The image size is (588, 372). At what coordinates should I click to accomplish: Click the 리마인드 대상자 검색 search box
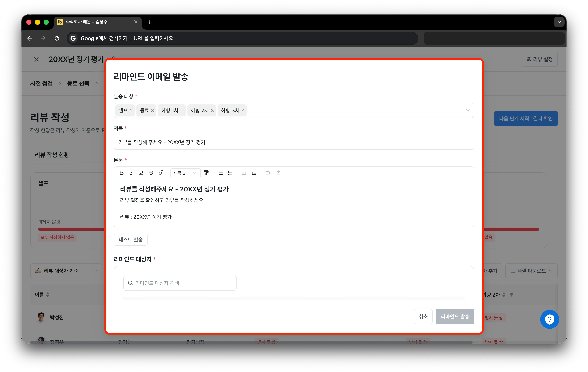click(180, 283)
